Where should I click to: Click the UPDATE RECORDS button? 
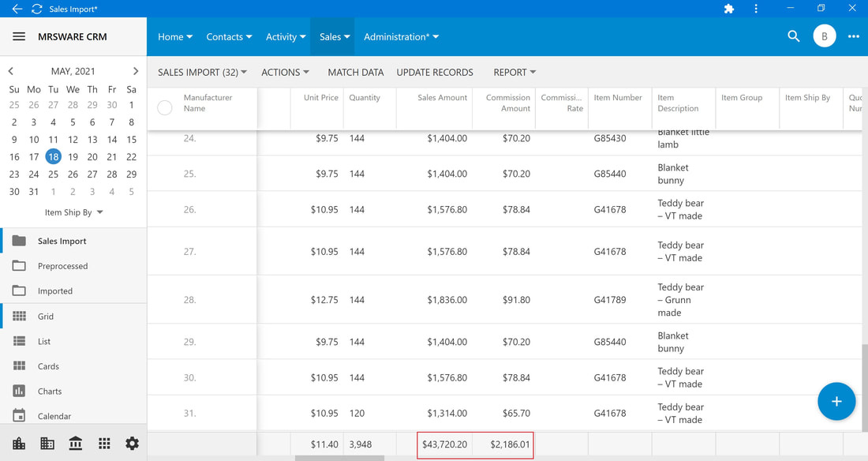pyautogui.click(x=435, y=73)
